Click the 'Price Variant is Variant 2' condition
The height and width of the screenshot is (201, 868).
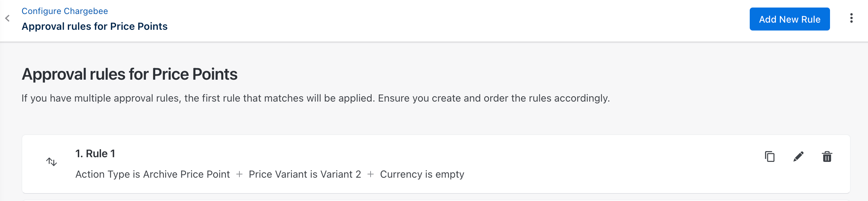[x=305, y=174]
